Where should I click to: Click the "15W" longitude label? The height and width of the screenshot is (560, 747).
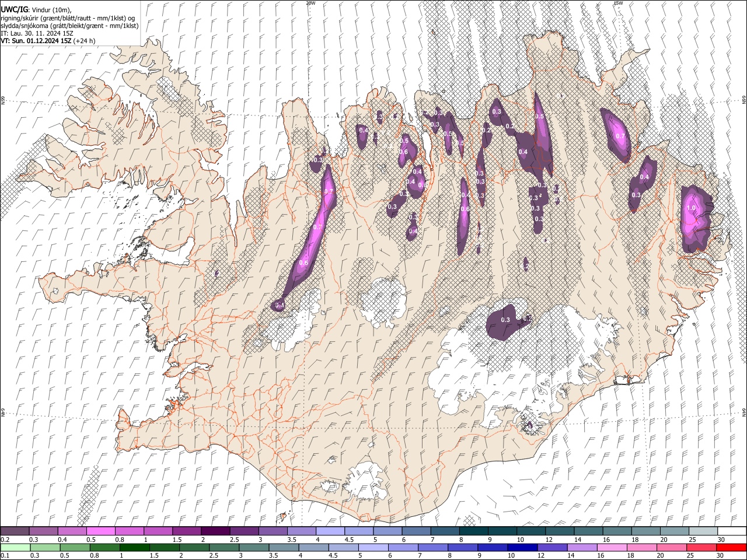[x=618, y=3]
